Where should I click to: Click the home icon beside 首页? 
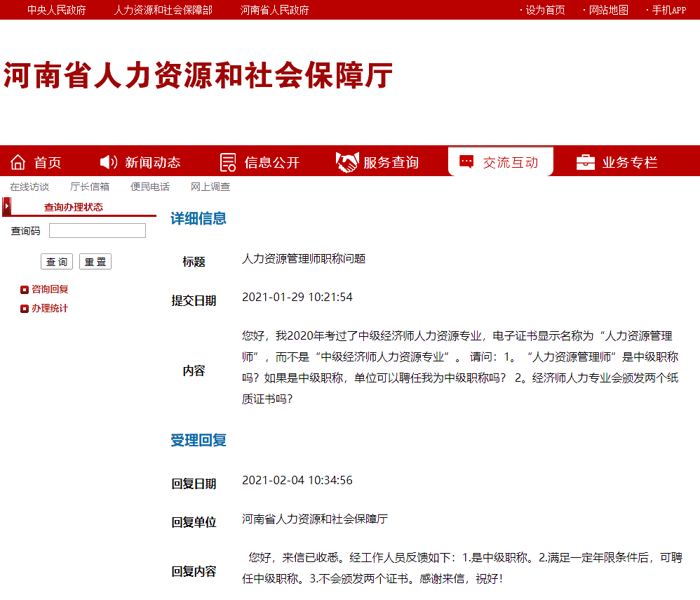pos(18,162)
